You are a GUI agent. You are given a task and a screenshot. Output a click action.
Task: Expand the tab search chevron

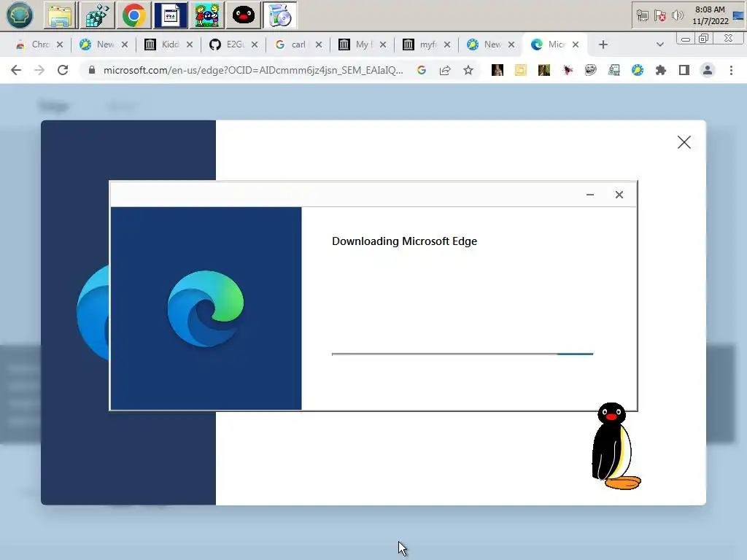coord(659,44)
